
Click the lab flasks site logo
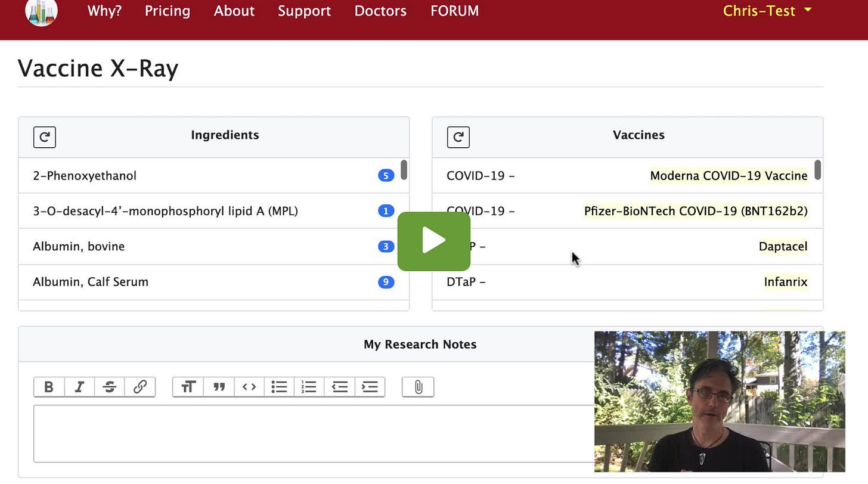42,12
